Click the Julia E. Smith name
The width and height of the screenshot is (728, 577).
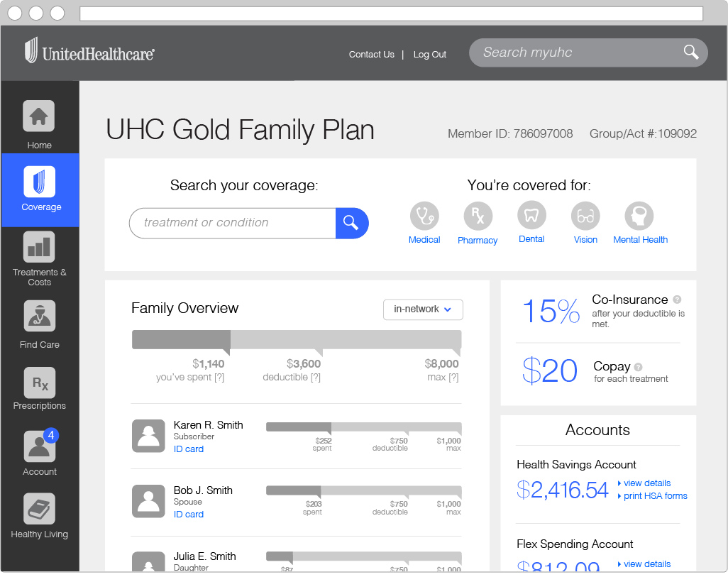coord(205,556)
